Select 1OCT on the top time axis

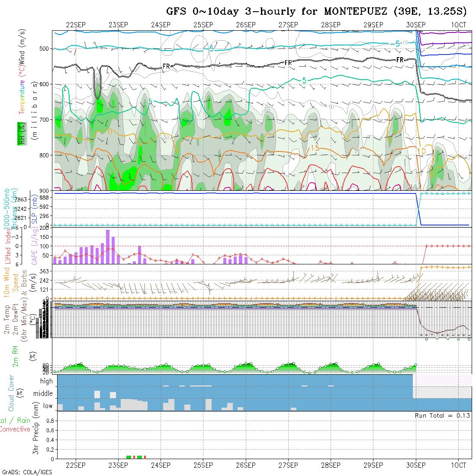click(458, 25)
